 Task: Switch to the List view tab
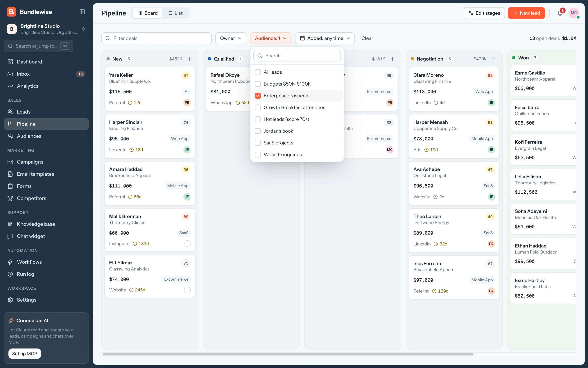175,13
